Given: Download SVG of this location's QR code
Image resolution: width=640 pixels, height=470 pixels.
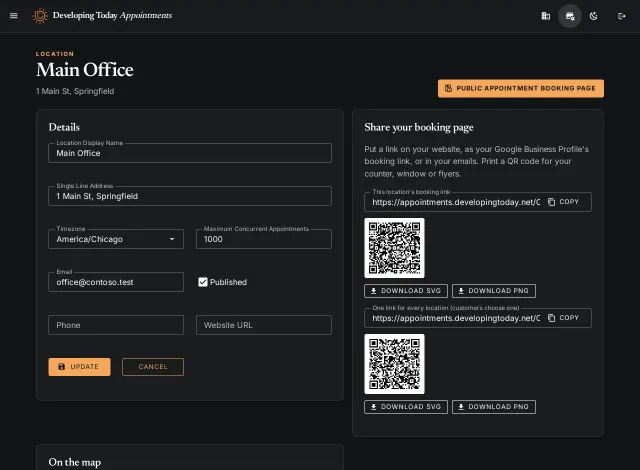Looking at the screenshot, I should (x=406, y=291).
